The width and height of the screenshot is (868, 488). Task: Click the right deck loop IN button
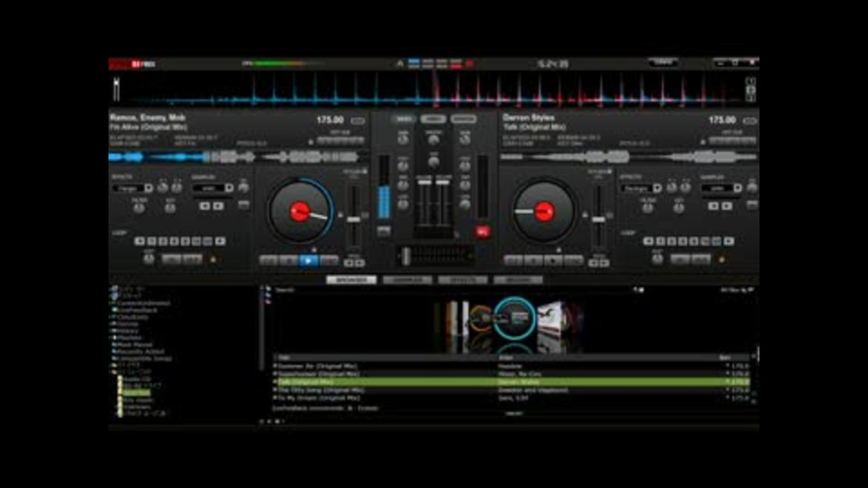680,258
